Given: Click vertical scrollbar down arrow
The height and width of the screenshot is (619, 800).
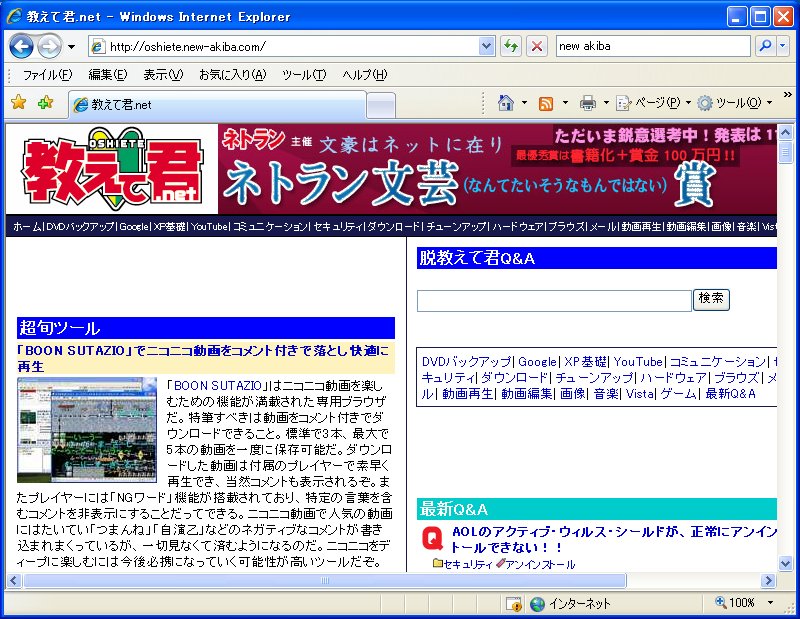Looking at the screenshot, I should pyautogui.click(x=785, y=563).
